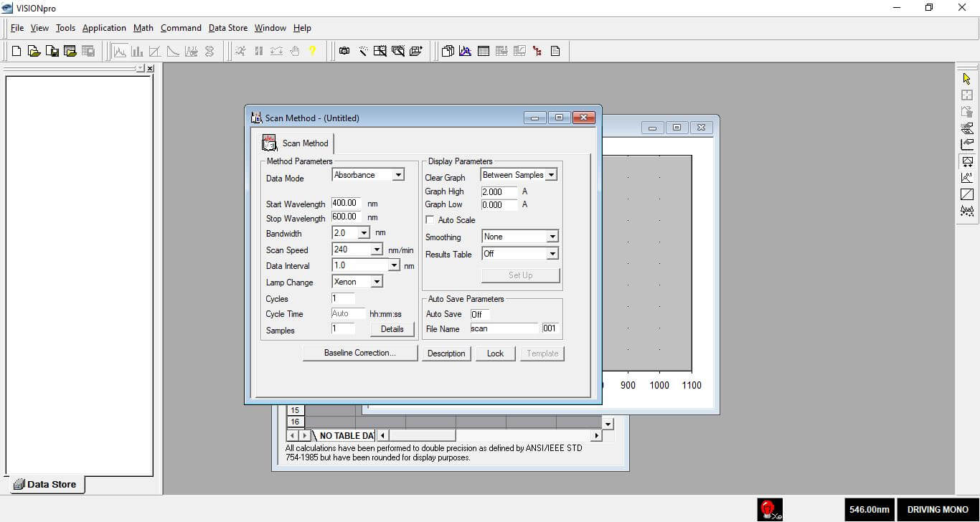Open the Data Store menu
This screenshot has height=522, width=980.
[x=227, y=28]
